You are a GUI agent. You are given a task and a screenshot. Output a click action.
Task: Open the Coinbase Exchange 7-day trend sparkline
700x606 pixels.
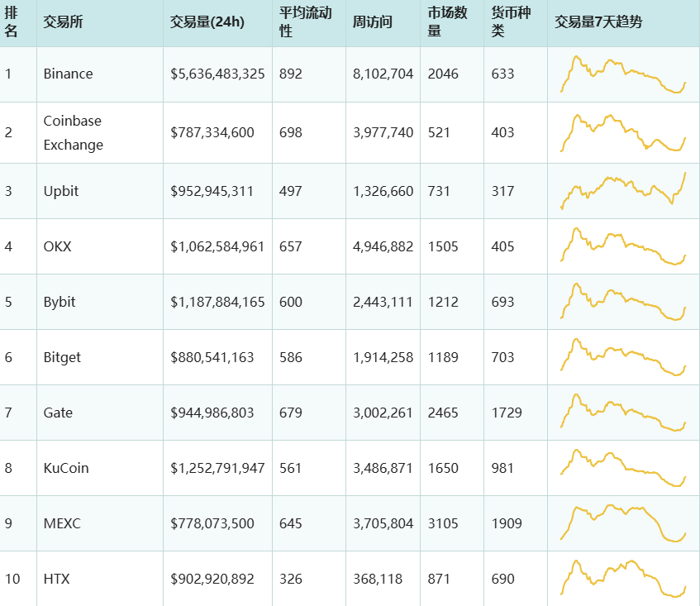click(x=623, y=133)
